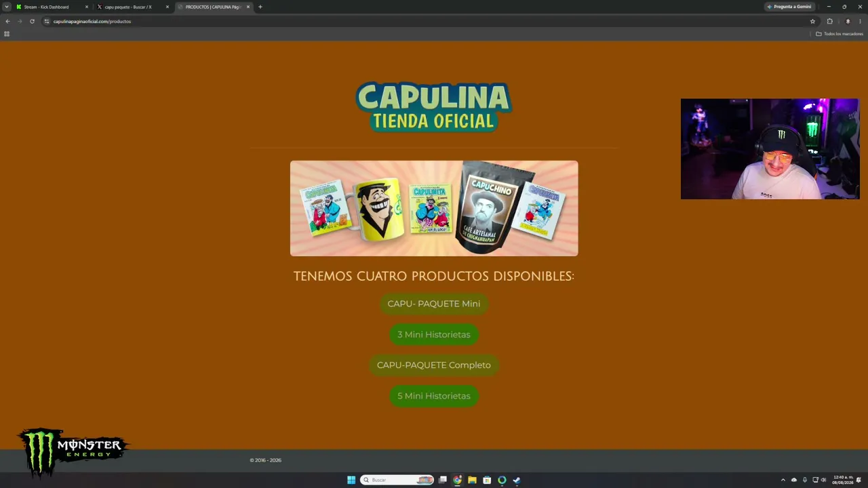868x488 pixels.
Task: Open the browser Extensions puzzle icon
Action: [829, 21]
